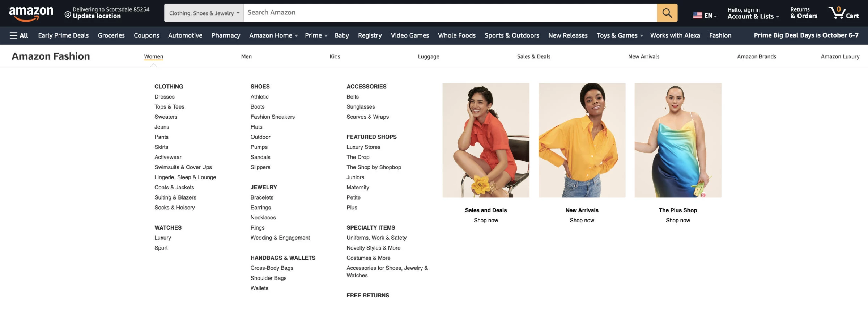The image size is (868, 314).
Task: Open Cross-Body Bags link
Action: point(272,268)
